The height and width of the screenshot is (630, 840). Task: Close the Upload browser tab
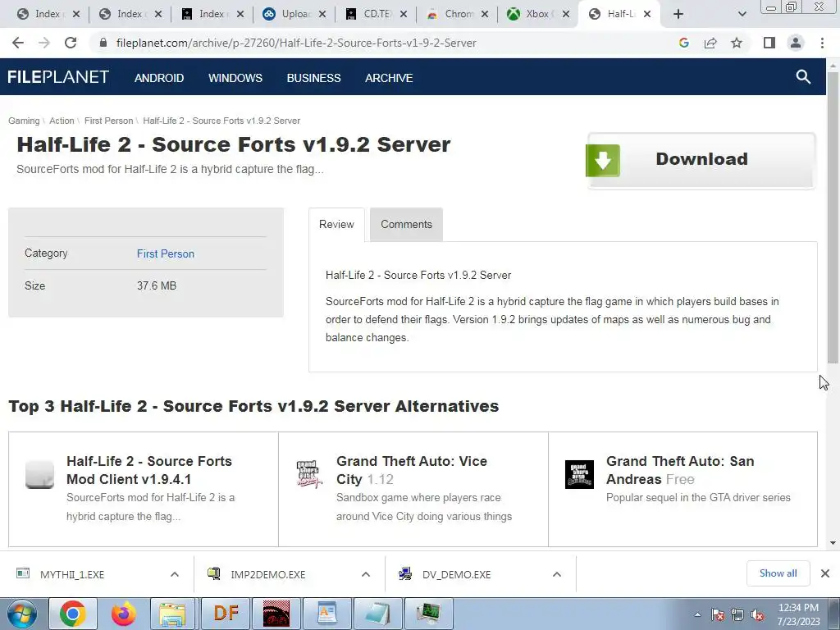pos(322,14)
